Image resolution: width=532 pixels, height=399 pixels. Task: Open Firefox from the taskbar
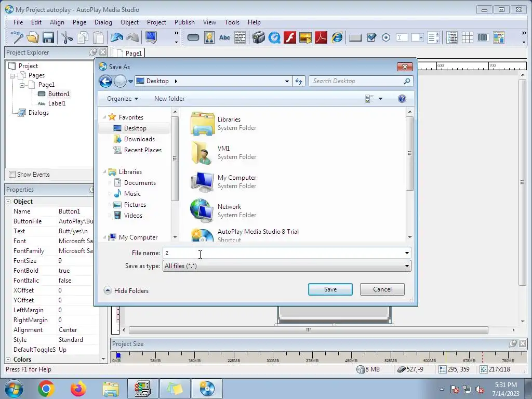(78, 389)
